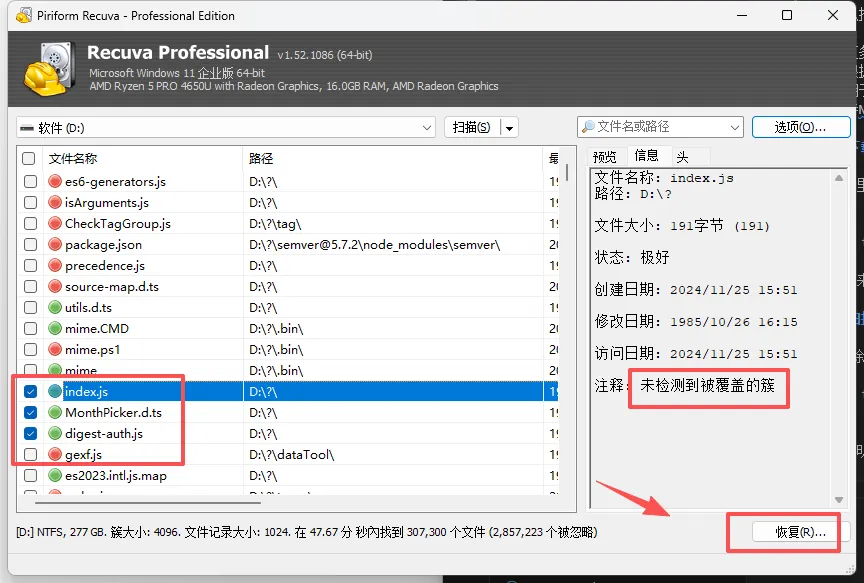Check the isArguments.js checkbox
The image size is (864, 583).
click(30, 202)
